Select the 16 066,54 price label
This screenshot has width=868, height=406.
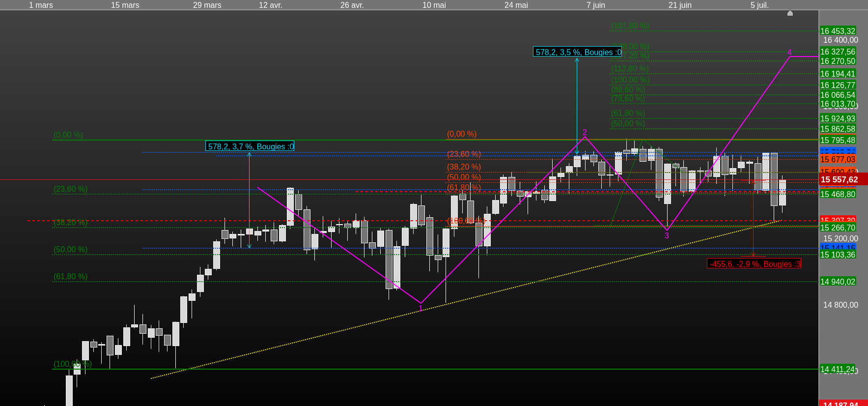tap(838, 95)
